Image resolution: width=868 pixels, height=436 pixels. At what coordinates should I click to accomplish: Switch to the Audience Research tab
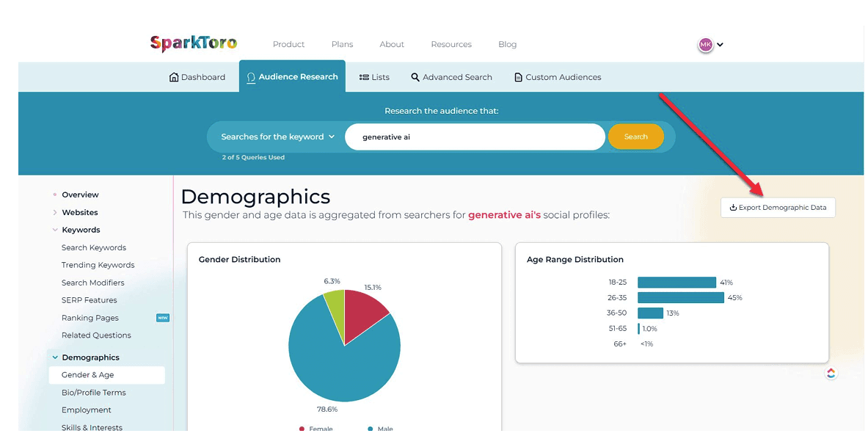tap(292, 77)
